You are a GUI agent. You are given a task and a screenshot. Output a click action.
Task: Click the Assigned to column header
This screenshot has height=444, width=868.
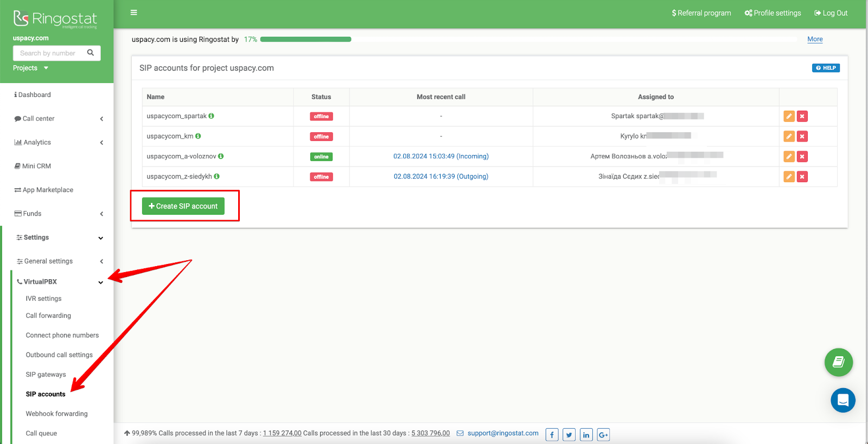coord(656,97)
